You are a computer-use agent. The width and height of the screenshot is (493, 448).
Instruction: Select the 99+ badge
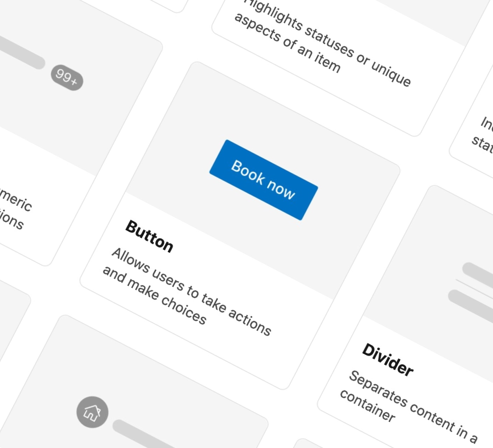(x=67, y=77)
